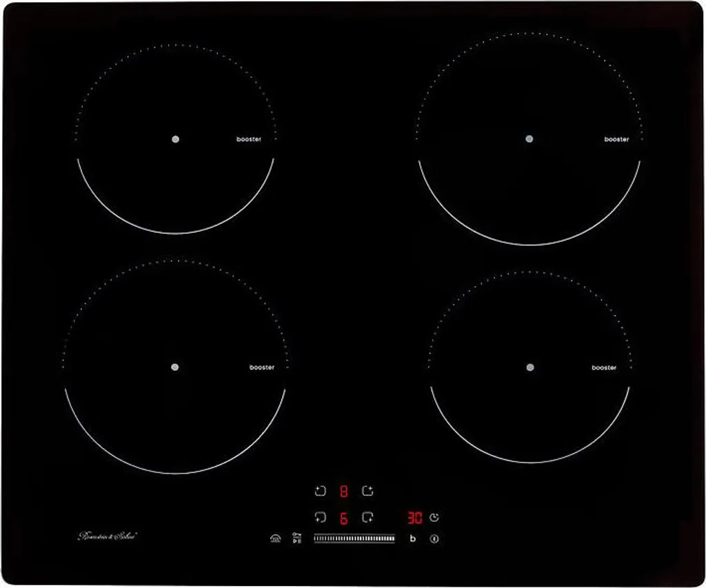Select the rear-right cooking zone icon
This screenshot has height=588, width=706.
[x=368, y=491]
